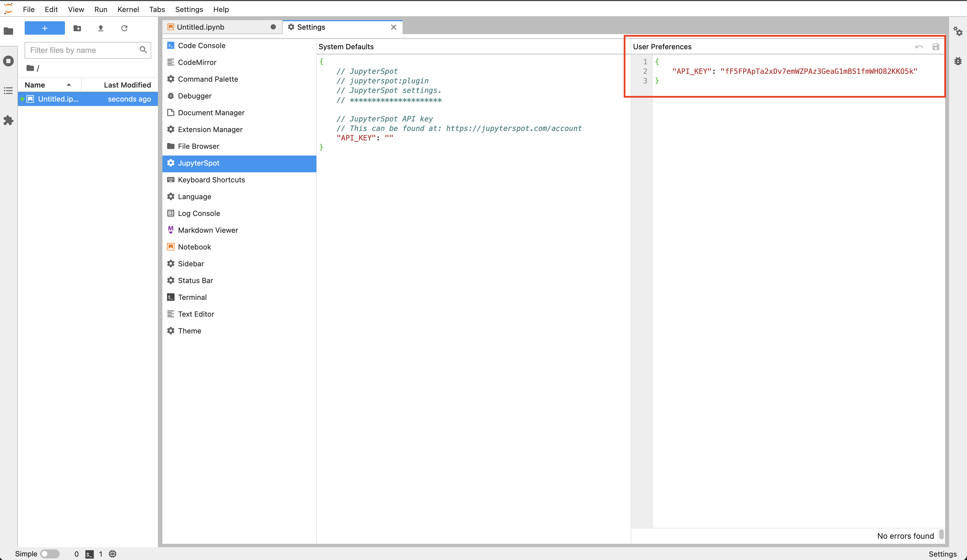Open Status Bar settings
The height and width of the screenshot is (560, 967).
tap(239, 280)
